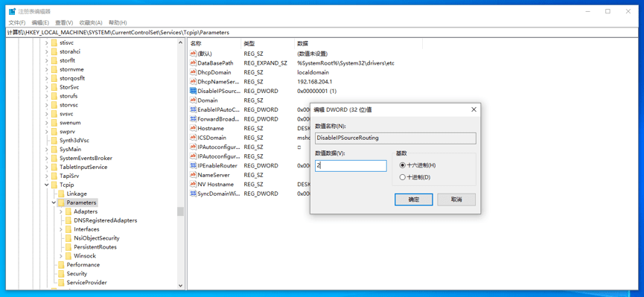This screenshot has height=297, width=644.
Task: Expand the Adapters tree node
Action: point(61,211)
